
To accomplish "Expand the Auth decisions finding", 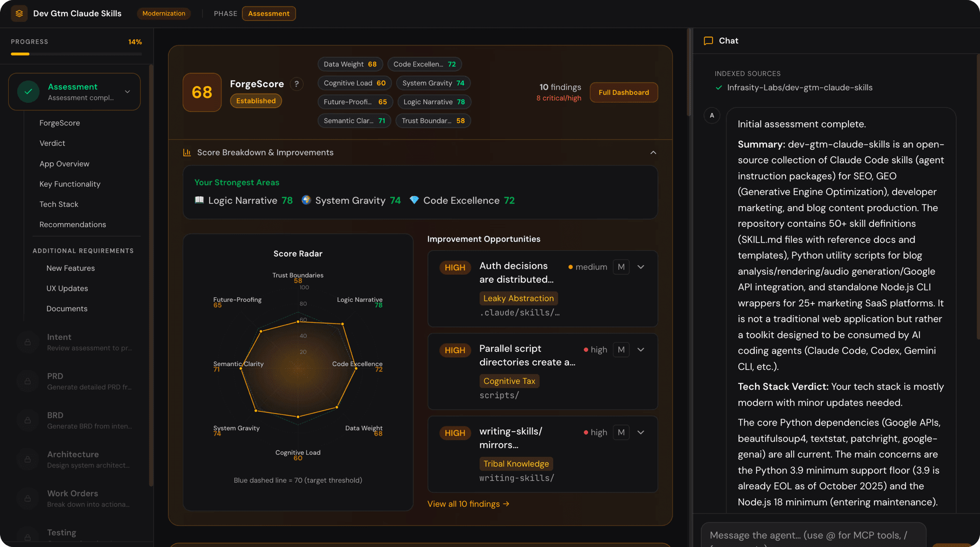I will coord(641,267).
